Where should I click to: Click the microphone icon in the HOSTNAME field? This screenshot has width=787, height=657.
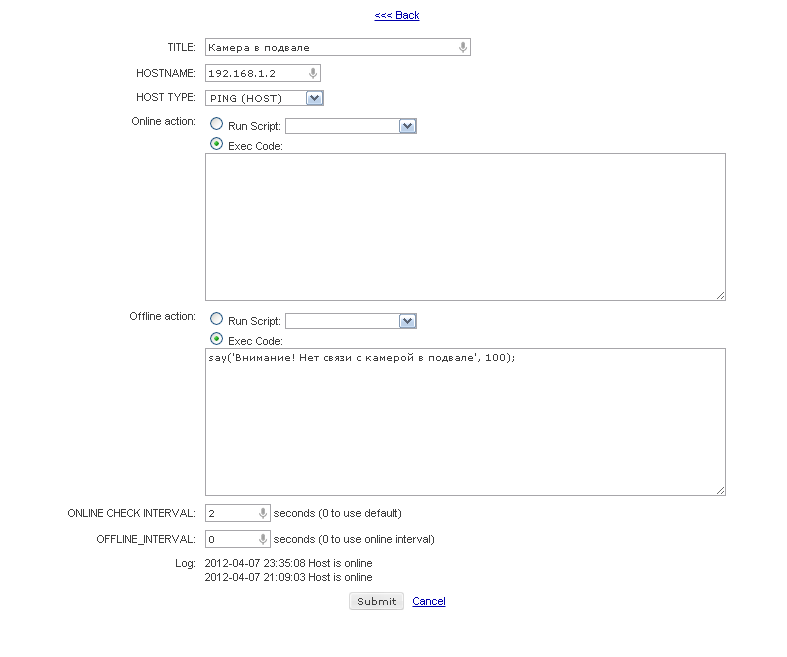click(x=313, y=73)
